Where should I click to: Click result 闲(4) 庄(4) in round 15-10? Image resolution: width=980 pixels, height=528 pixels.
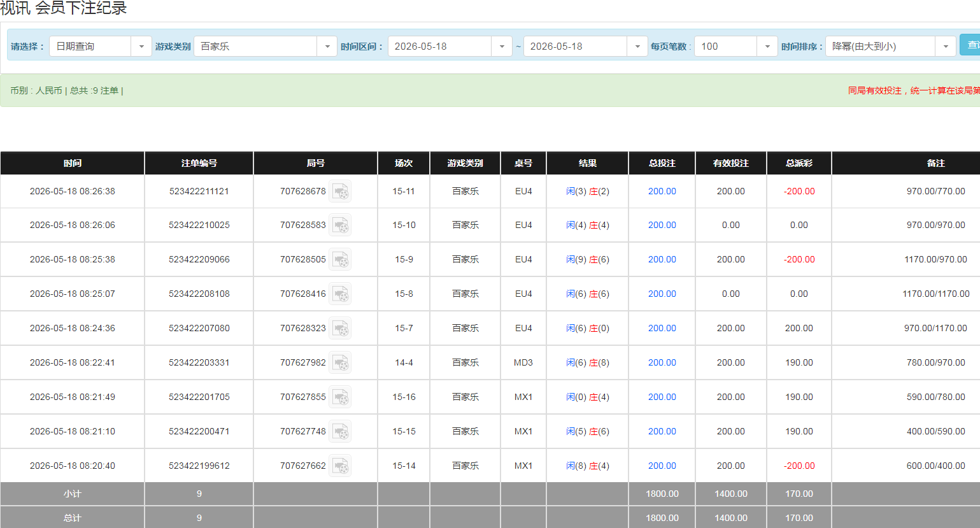coord(588,225)
